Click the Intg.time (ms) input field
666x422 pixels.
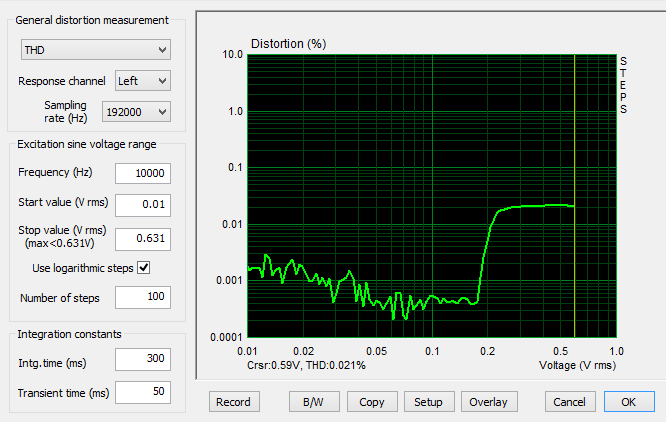(x=143, y=359)
